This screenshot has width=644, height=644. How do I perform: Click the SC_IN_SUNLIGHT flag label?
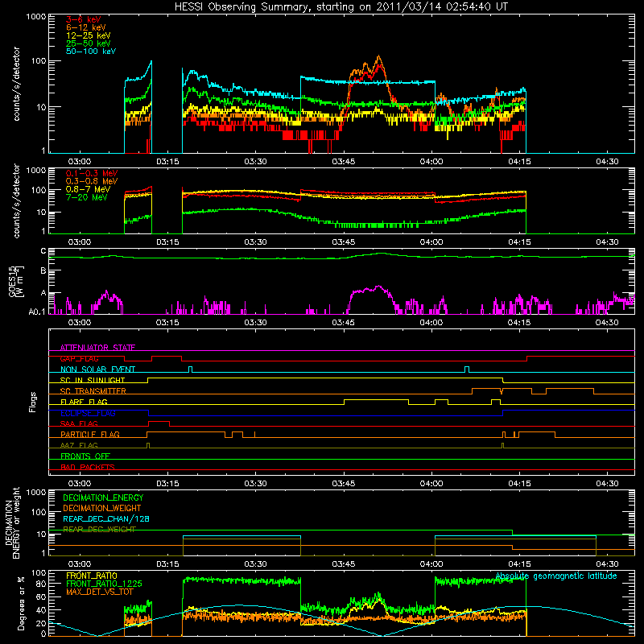pyautogui.click(x=93, y=380)
